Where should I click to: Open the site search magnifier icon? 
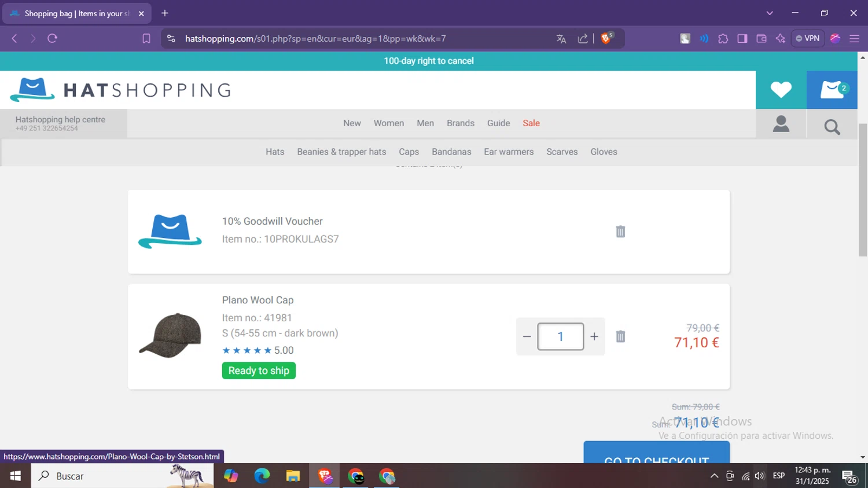click(x=832, y=126)
